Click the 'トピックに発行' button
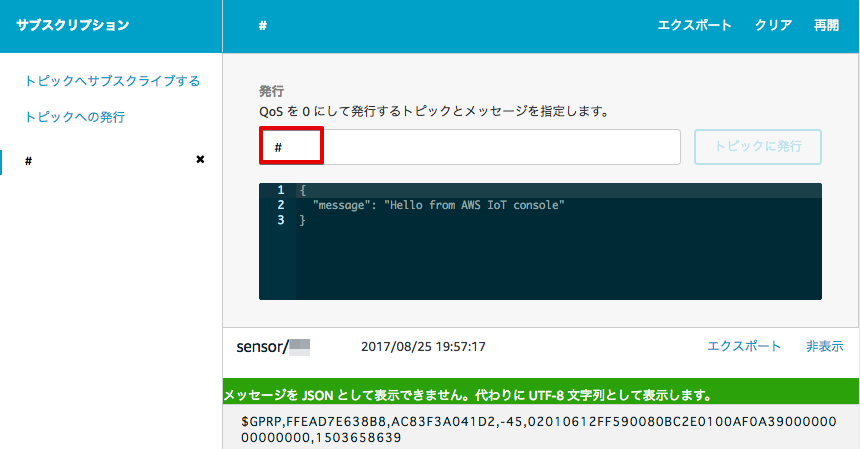The height and width of the screenshot is (449, 860). click(x=757, y=147)
